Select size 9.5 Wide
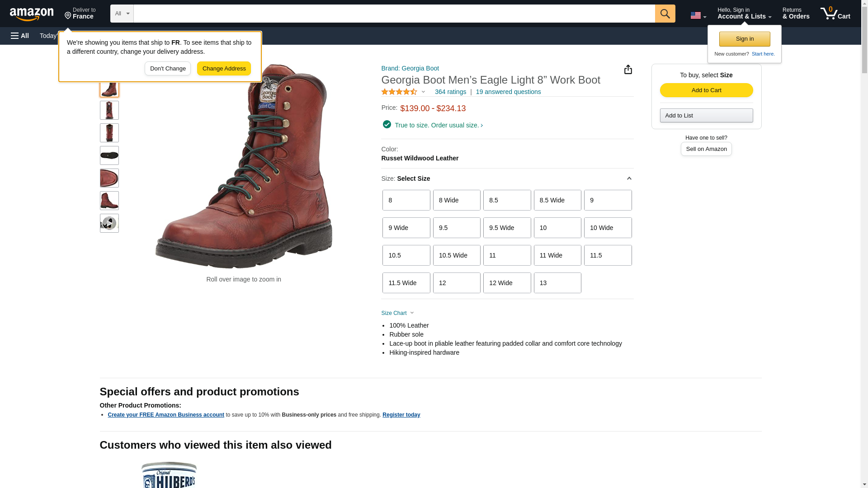This screenshot has height=488, width=868. pos(507,228)
